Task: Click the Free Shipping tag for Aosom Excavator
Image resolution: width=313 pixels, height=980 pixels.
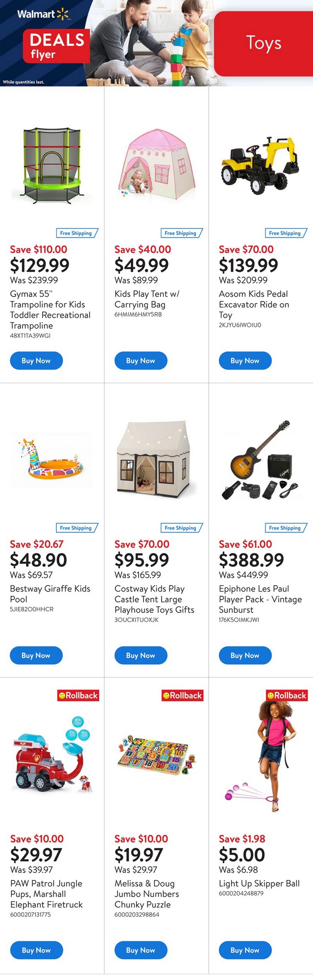Action: point(286,233)
